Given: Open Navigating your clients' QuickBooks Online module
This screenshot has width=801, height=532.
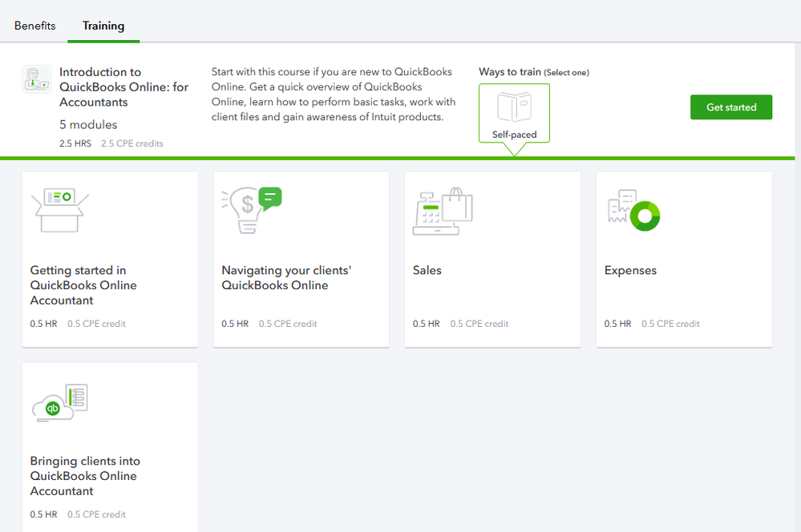Looking at the screenshot, I should click(286, 278).
